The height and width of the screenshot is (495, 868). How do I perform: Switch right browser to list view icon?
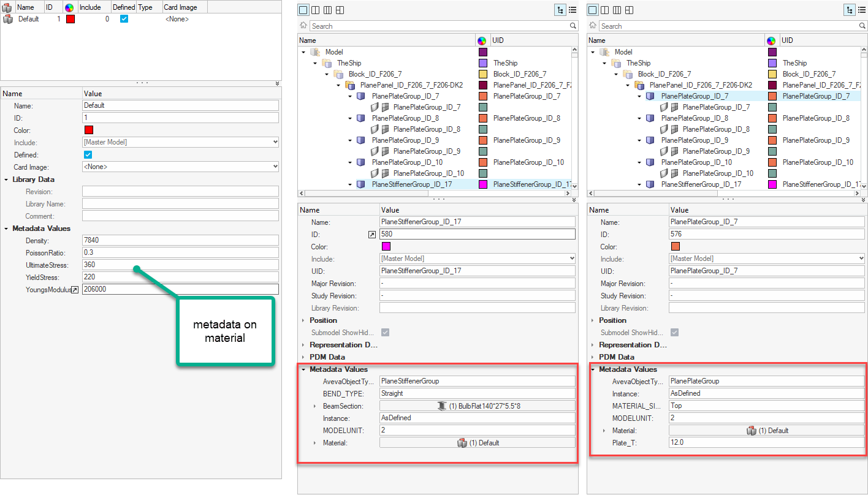pos(861,10)
